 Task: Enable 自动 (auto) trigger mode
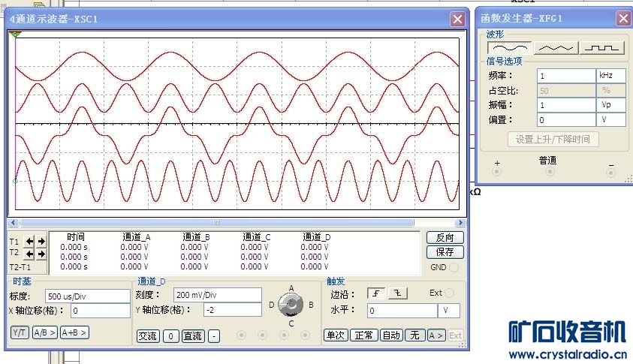[391, 335]
